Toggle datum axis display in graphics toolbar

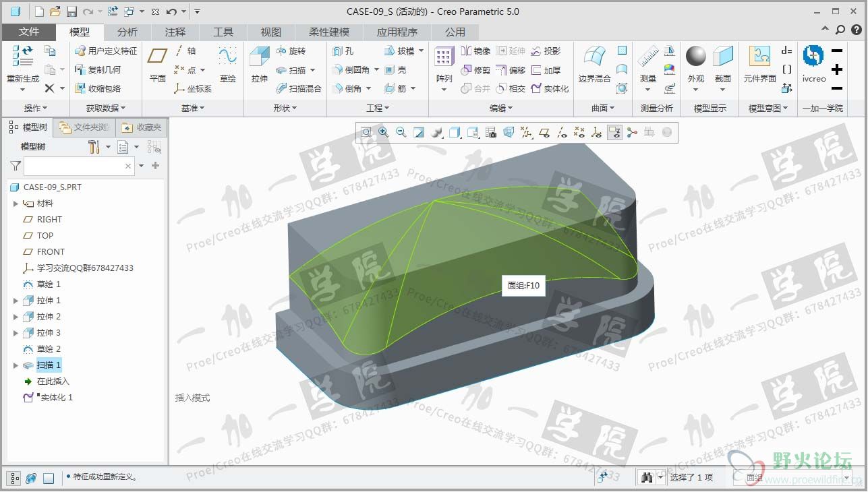coord(562,132)
